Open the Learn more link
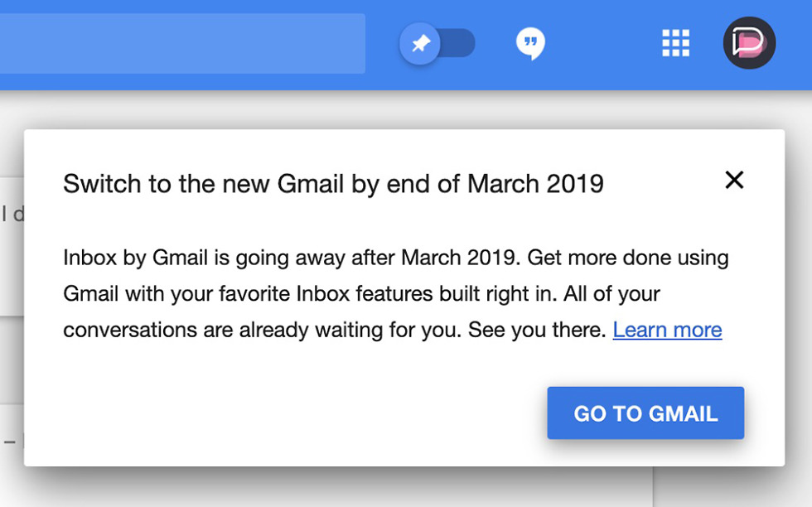This screenshot has width=812, height=507. point(667,330)
